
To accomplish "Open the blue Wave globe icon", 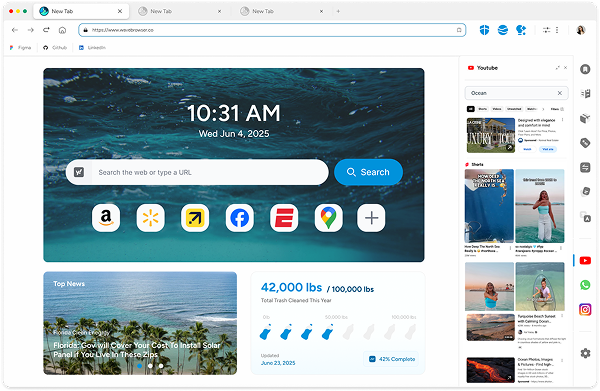I will click(503, 30).
